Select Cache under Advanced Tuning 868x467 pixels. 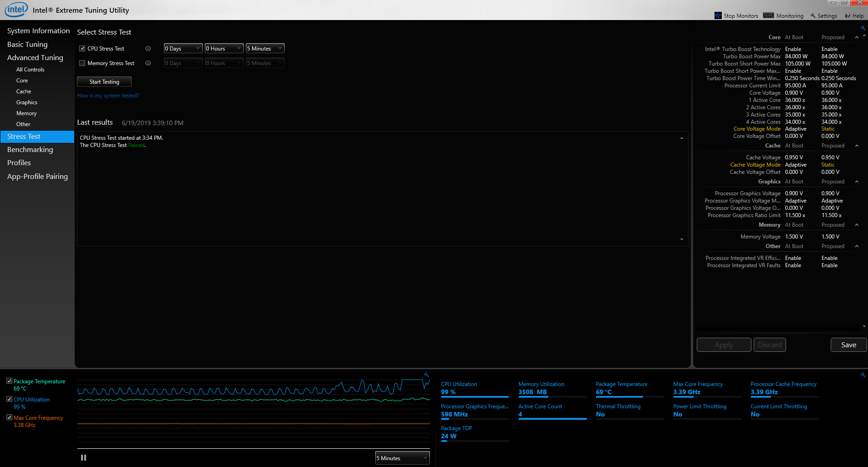(x=24, y=91)
